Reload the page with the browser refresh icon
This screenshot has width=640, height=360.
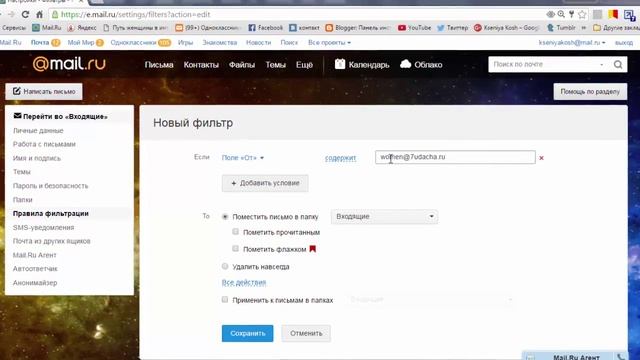click(25, 15)
